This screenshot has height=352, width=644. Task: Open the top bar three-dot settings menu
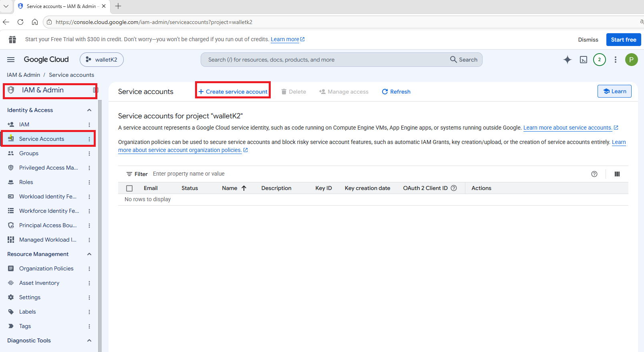tap(616, 60)
